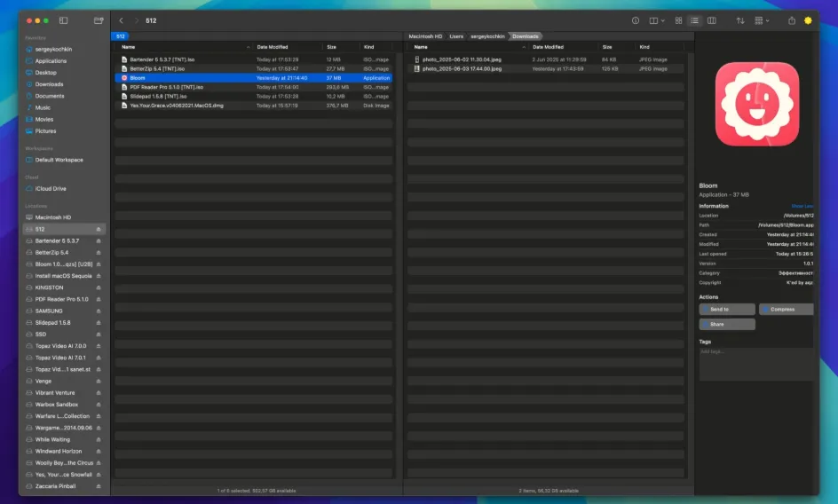Eject the Zaccaria Pinball volume
This screenshot has height=504, width=838.
pos(99,486)
